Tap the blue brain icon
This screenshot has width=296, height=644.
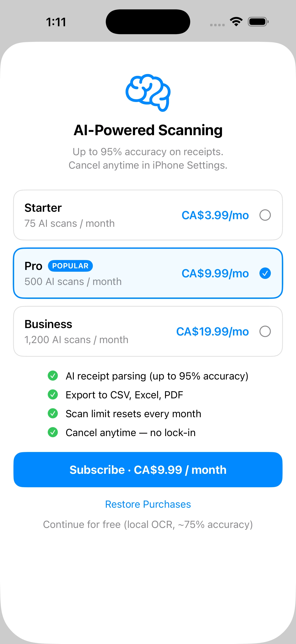(x=148, y=93)
